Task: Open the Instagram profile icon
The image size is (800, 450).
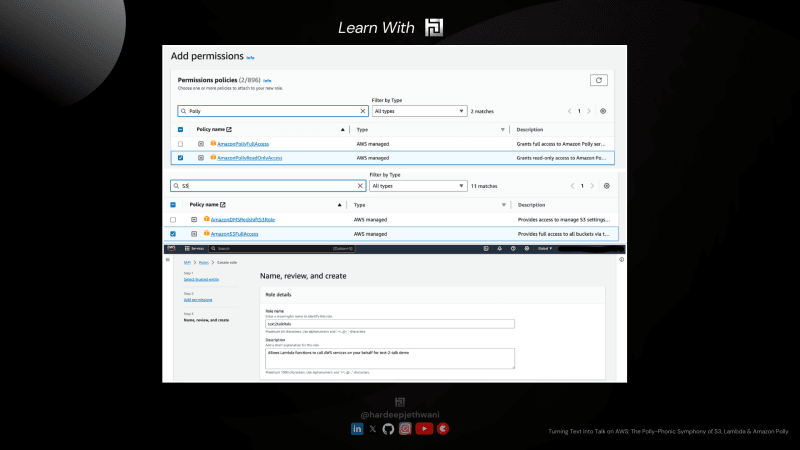Action: pyautogui.click(x=405, y=429)
